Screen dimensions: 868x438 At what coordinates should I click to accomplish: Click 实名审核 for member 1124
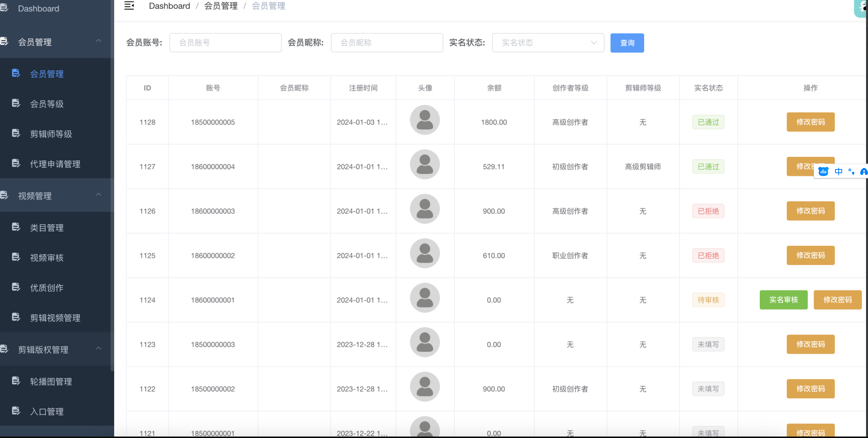coord(784,300)
